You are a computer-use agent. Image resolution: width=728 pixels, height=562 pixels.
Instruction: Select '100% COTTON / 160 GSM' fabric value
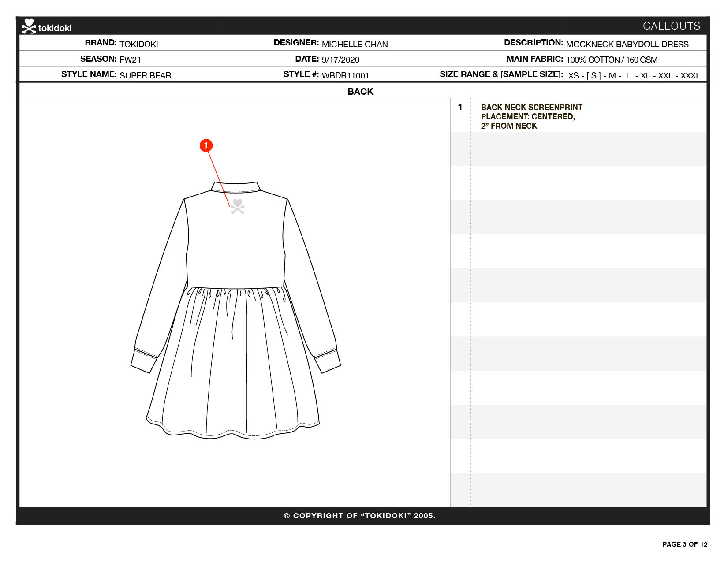tap(612, 60)
